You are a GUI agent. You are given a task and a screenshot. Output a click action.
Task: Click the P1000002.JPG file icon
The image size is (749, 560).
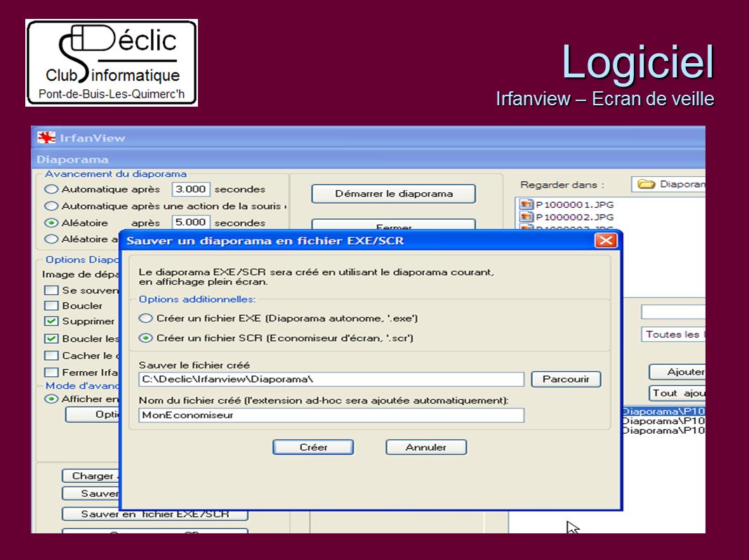click(526, 217)
